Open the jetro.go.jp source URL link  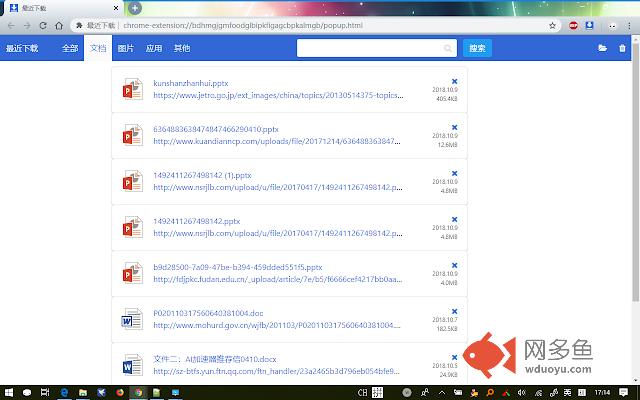pyautogui.click(x=277, y=96)
